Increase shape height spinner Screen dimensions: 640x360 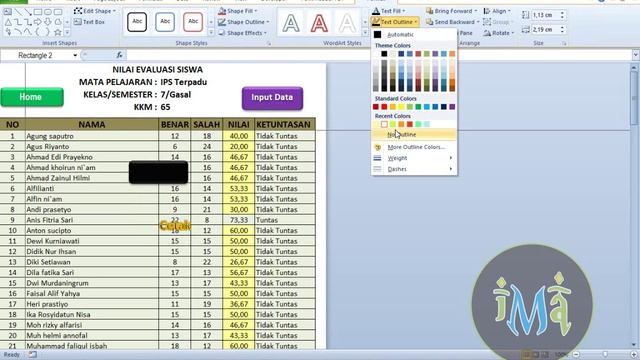click(x=562, y=13)
